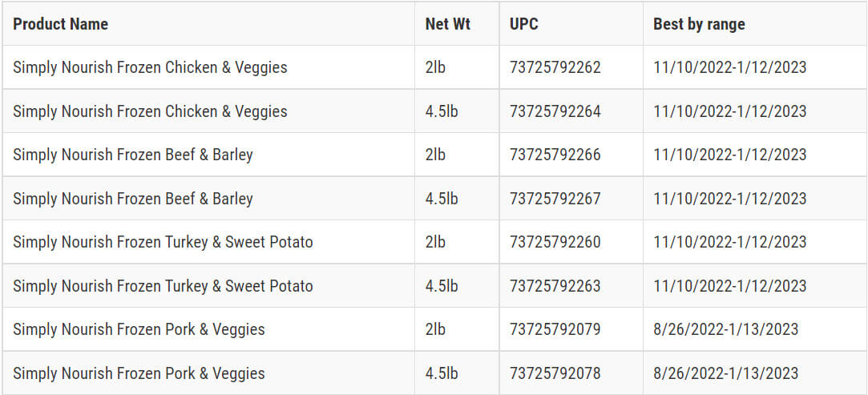This screenshot has width=868, height=395.
Task: Select UPC cell 73725792262
Action: click(555, 67)
